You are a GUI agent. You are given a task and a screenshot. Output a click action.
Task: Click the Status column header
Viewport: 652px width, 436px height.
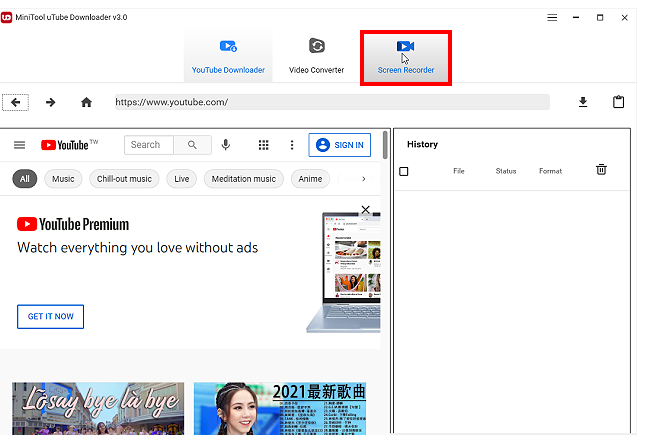506,171
